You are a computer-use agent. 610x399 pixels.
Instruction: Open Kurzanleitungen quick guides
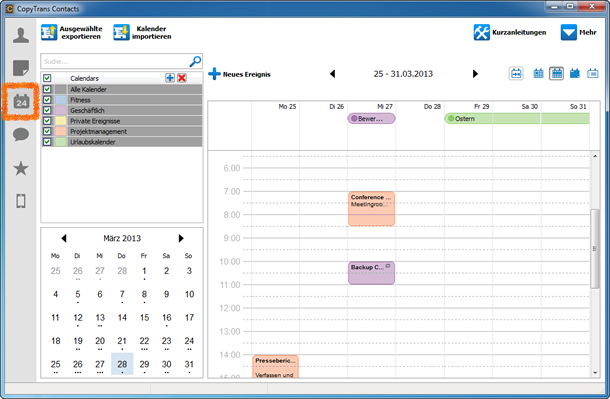pos(510,33)
